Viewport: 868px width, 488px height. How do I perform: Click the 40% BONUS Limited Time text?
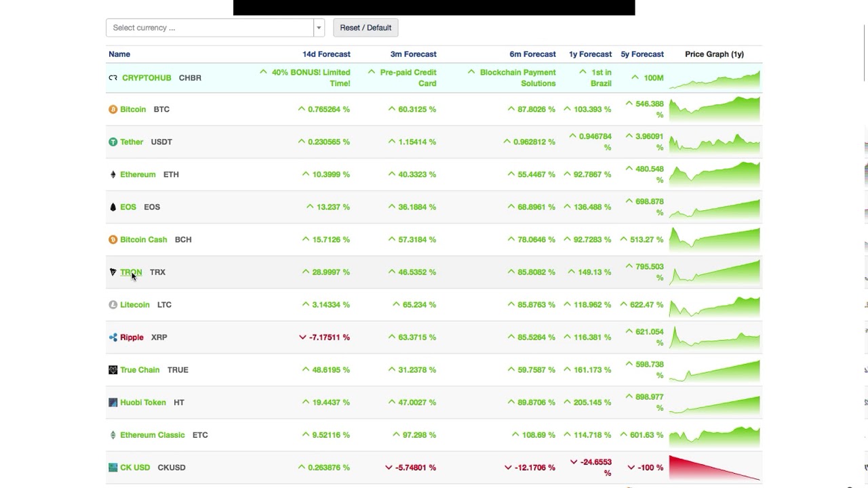point(311,78)
